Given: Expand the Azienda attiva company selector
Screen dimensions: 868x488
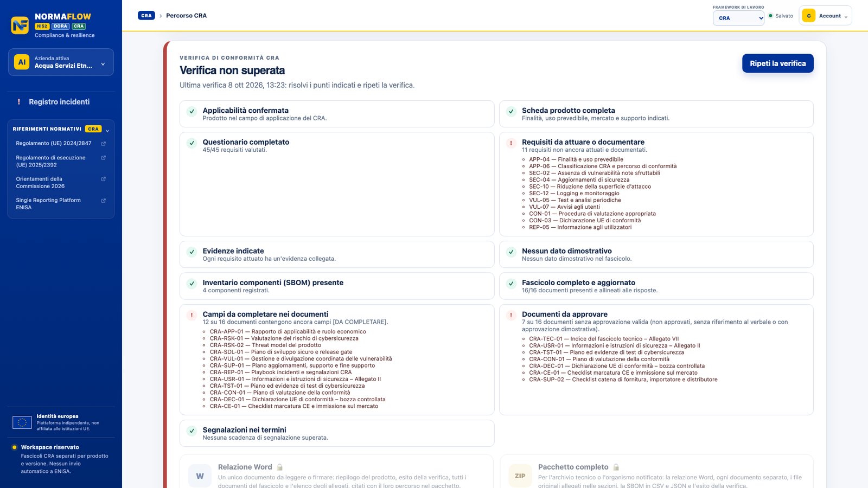Looking at the screenshot, I should [61, 62].
